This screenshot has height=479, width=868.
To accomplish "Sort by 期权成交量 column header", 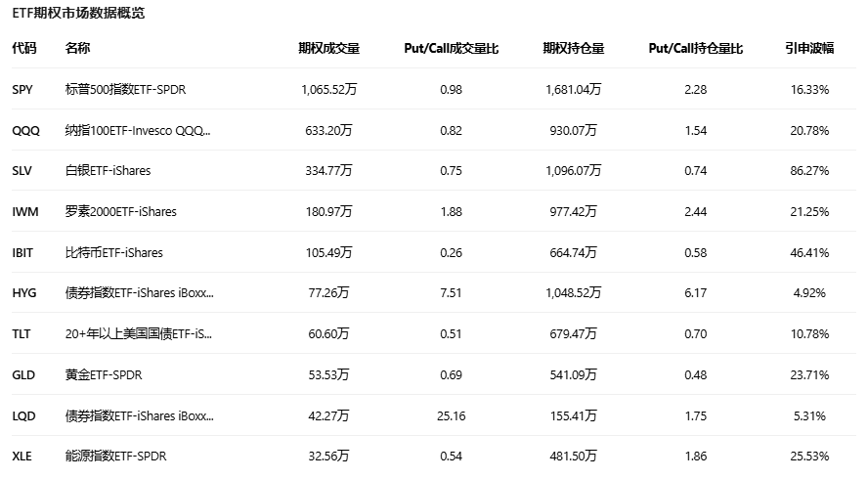I will (328, 48).
